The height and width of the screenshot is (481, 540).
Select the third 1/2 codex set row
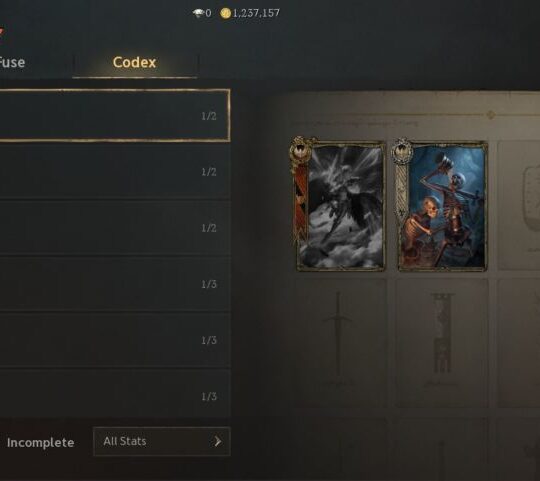(x=115, y=228)
